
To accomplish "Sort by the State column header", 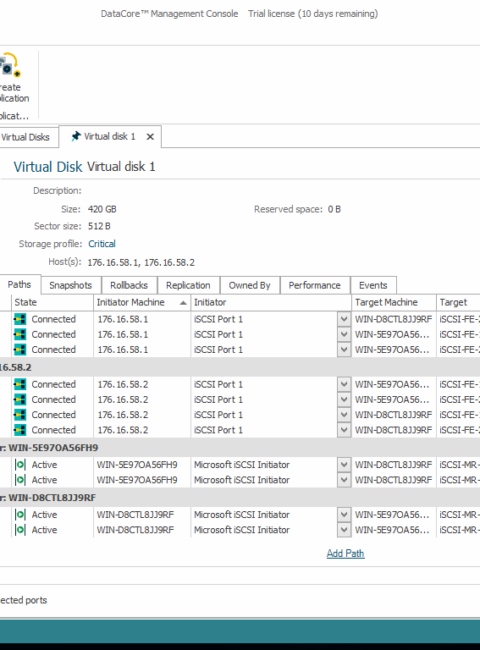I will coord(53,302).
